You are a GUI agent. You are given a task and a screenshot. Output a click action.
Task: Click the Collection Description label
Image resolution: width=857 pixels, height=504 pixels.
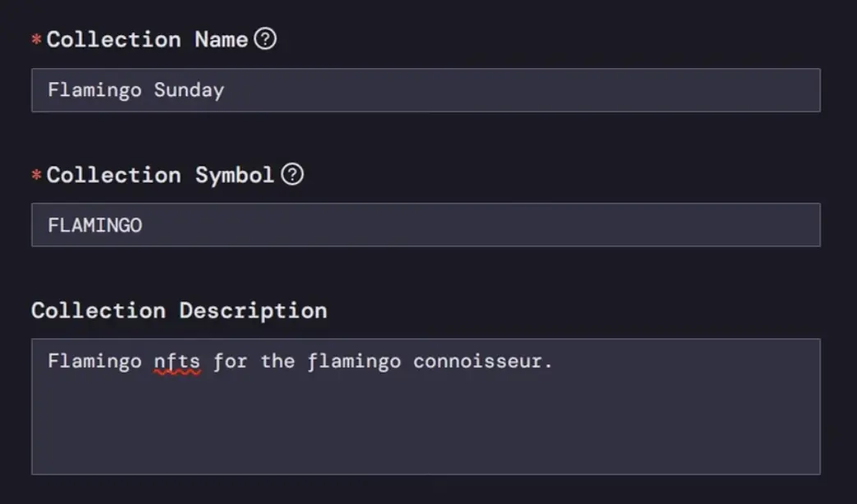pyautogui.click(x=178, y=310)
